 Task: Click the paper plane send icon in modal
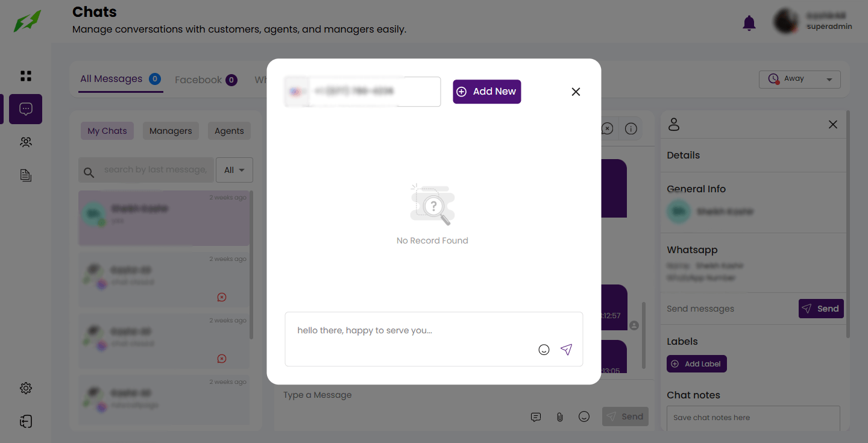(566, 350)
